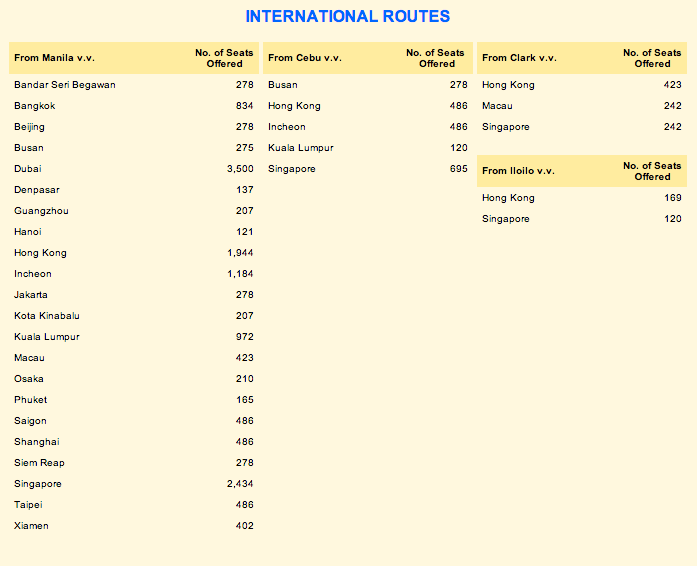Click Bandar Seri Begawan destination
Screen dimensions: 697x566
pyautogui.click(x=65, y=84)
